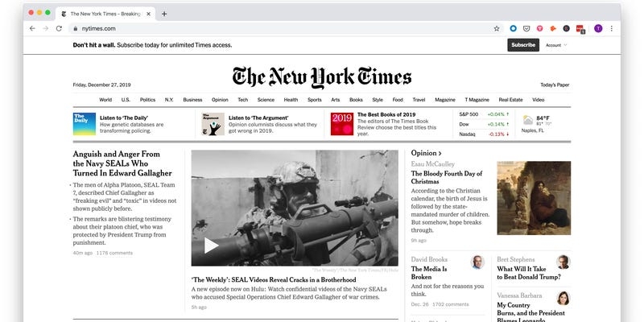This screenshot has width=644, height=322.
Task: Click The Argument podcast icon
Action: pyautogui.click(x=213, y=124)
